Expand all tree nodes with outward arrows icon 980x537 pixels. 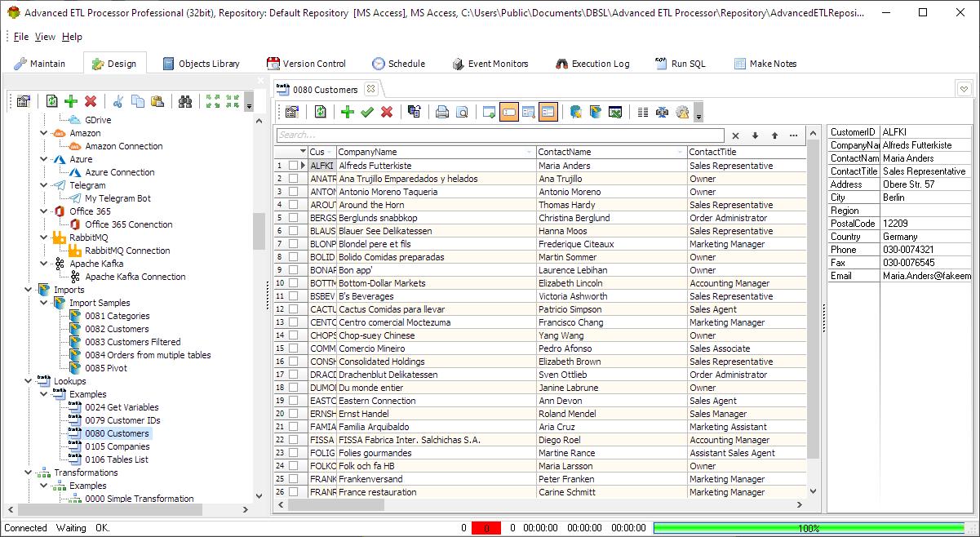(x=214, y=101)
